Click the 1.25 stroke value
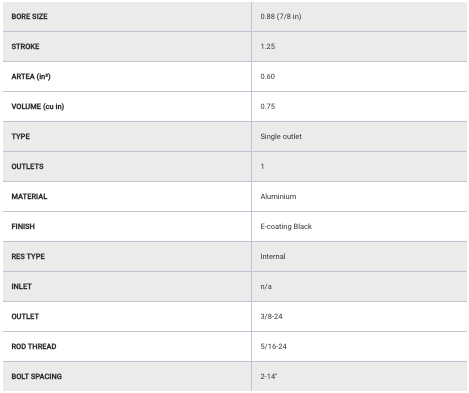469x393 pixels. click(x=268, y=46)
